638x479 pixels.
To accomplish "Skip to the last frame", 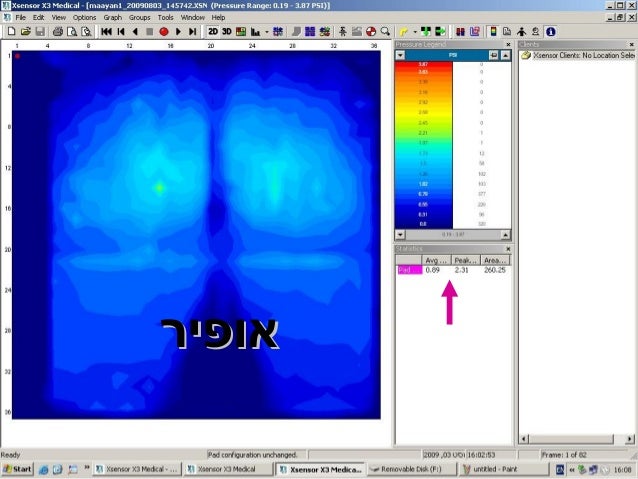I will pyautogui.click(x=192, y=31).
